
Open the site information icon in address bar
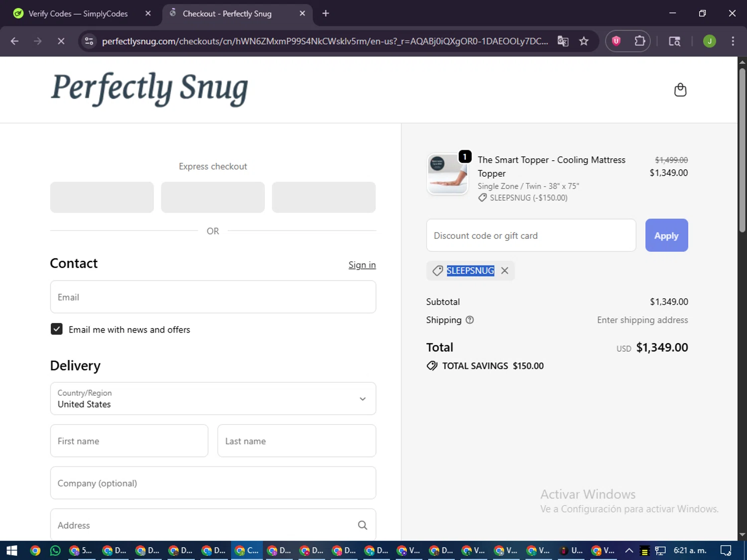[89, 41]
